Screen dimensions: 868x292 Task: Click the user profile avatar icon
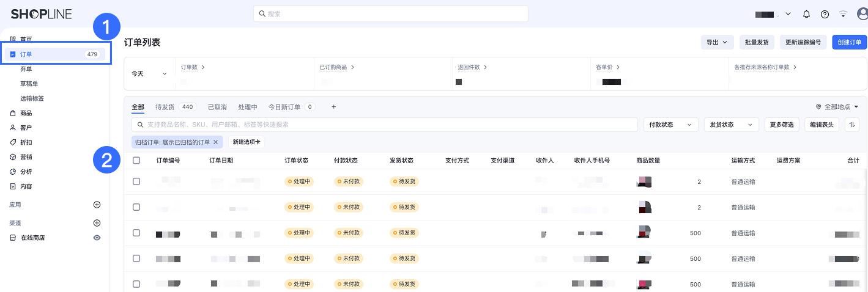pos(862,14)
